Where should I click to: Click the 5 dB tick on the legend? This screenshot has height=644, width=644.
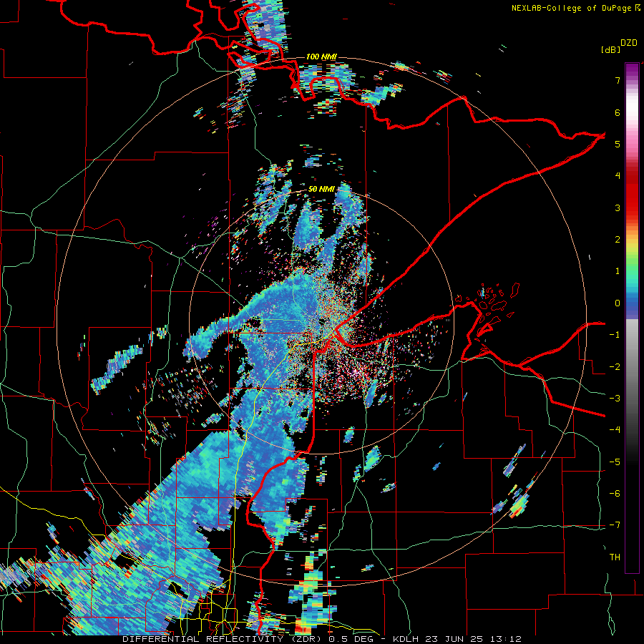click(x=618, y=144)
